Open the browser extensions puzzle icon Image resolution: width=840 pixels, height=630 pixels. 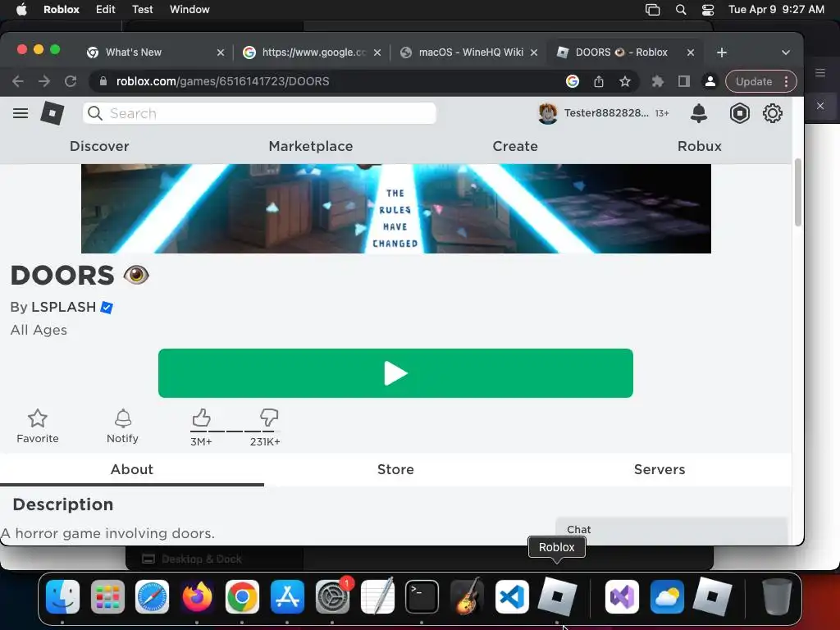click(x=657, y=81)
